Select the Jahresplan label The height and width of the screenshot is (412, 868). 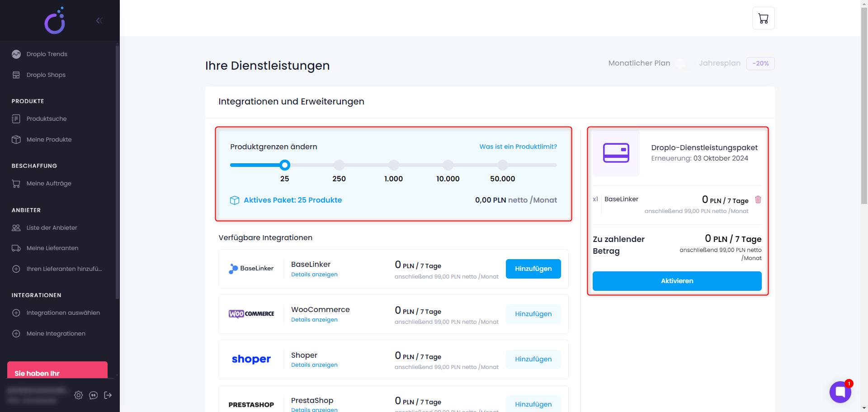tap(719, 63)
